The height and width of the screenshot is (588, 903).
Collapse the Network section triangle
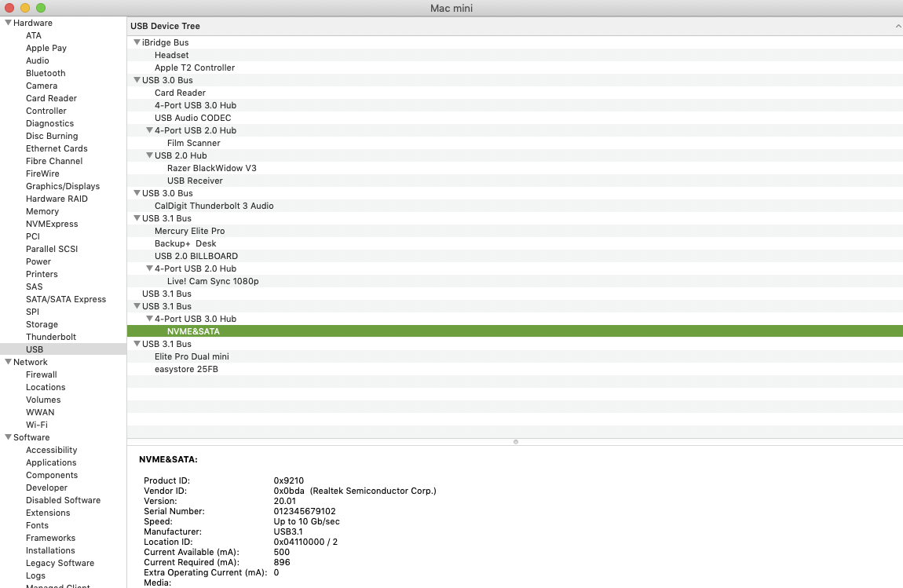8,362
